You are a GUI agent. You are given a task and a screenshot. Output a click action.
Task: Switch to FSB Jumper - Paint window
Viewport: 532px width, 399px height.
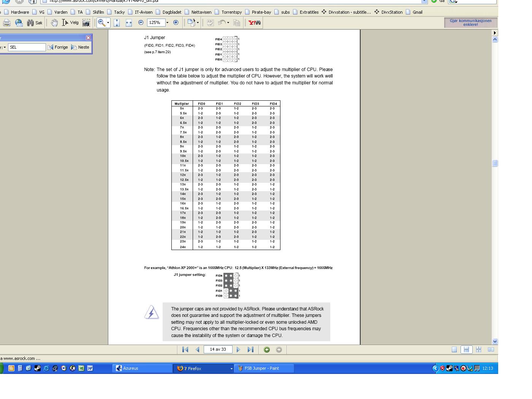tap(264, 368)
